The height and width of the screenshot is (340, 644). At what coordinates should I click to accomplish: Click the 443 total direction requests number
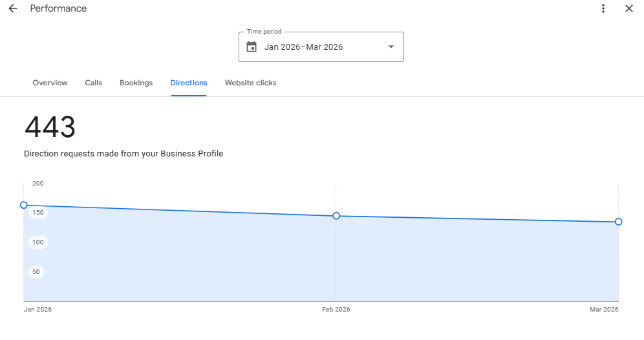pos(50,127)
